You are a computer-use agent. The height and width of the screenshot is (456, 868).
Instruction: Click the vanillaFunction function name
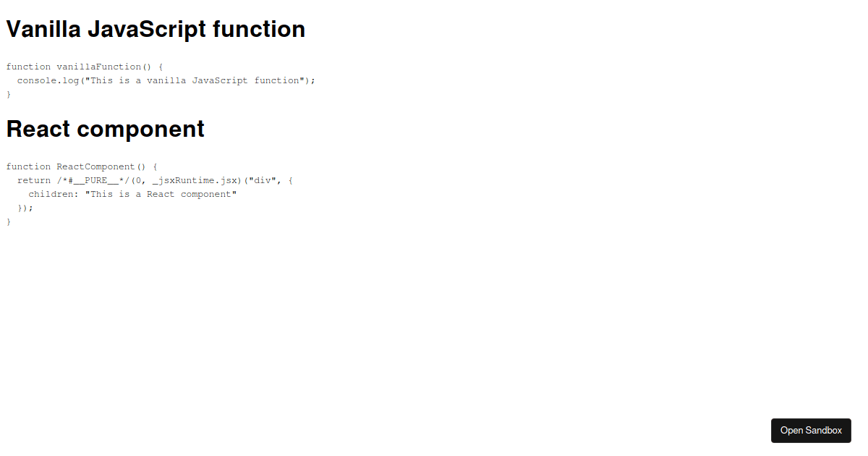tap(99, 66)
